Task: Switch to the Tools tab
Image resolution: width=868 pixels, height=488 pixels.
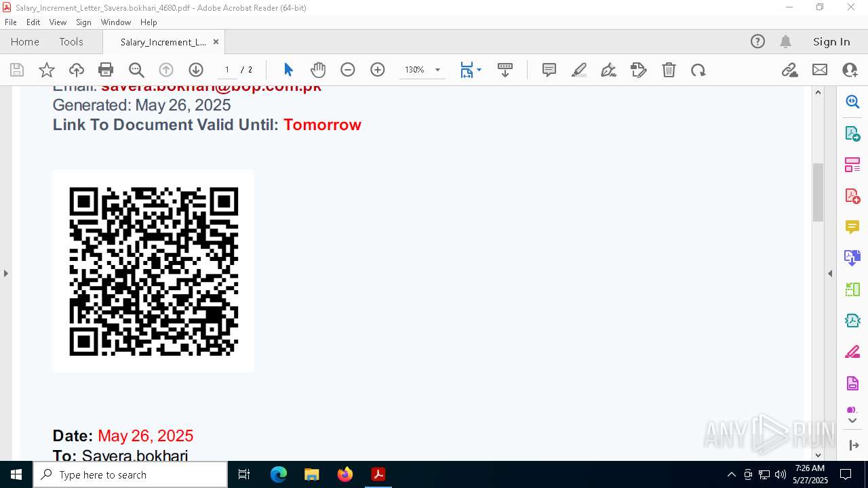Action: pyautogui.click(x=71, y=41)
